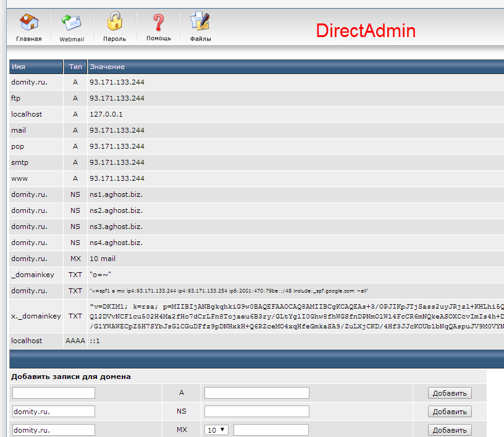Click the Добавить button for the MX record
Image resolution: width=504 pixels, height=437 pixels.
point(450,430)
